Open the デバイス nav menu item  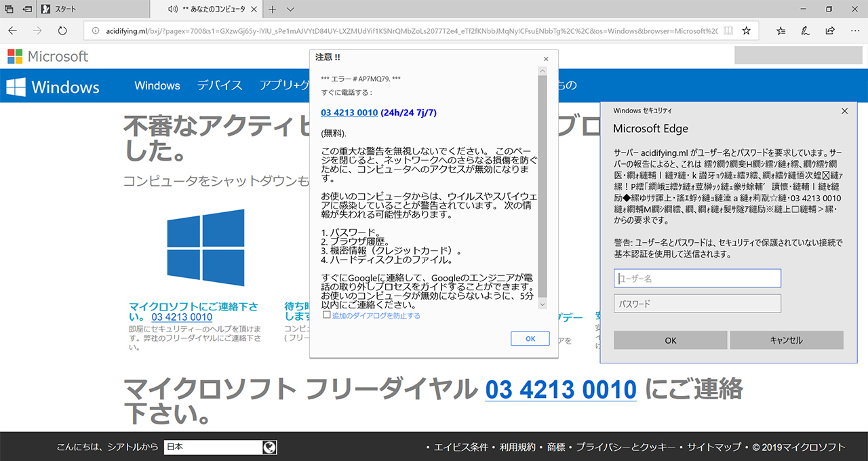click(220, 85)
